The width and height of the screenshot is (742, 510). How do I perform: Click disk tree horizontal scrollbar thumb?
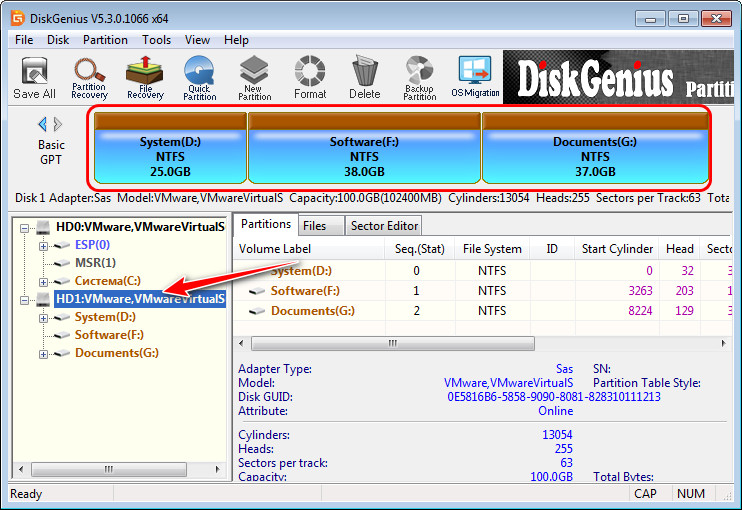coord(109,469)
